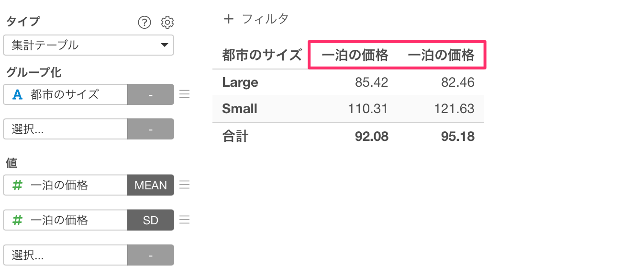Click the 合計 total row label
Screen dimensions: 644x278
click(x=235, y=137)
